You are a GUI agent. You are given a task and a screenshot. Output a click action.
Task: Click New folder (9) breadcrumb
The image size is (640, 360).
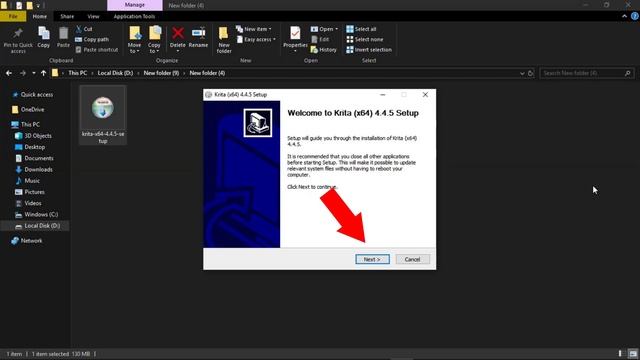point(161,73)
